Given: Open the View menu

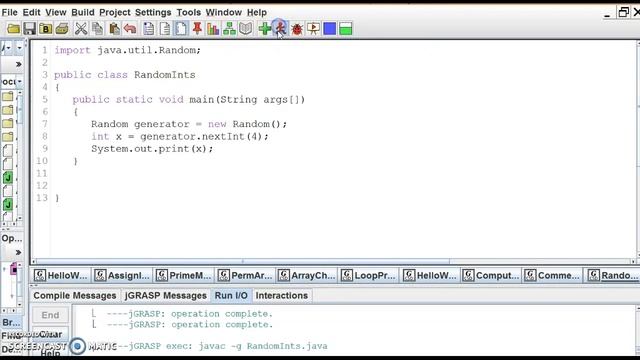Looking at the screenshot, I should (56, 12).
